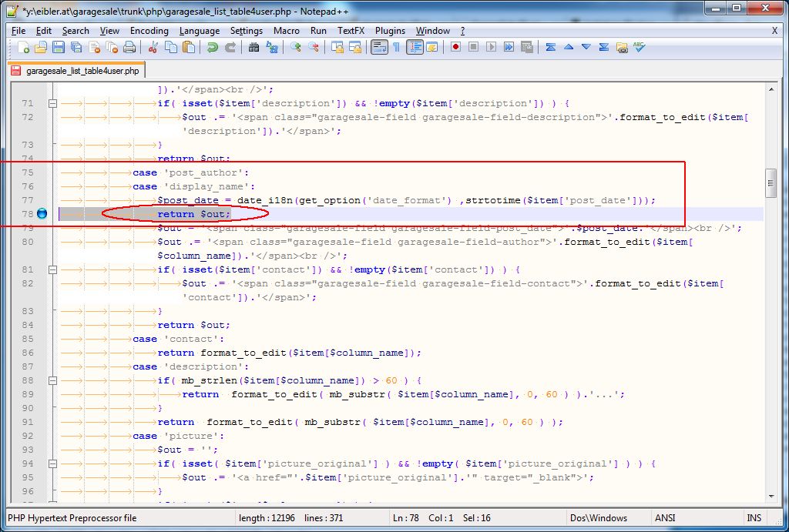Open the Window menu
Image resolution: width=789 pixels, height=532 pixels.
point(433,31)
